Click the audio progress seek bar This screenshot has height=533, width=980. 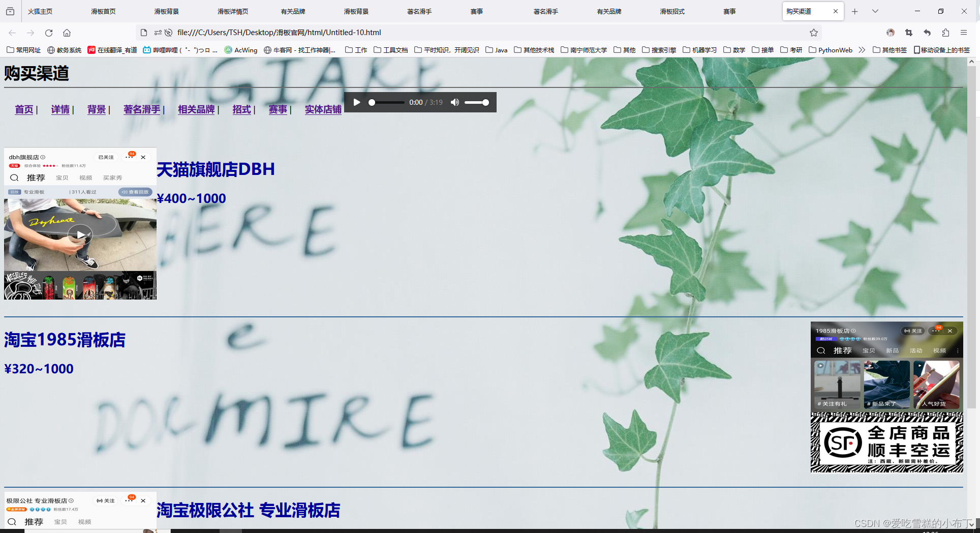click(x=386, y=102)
